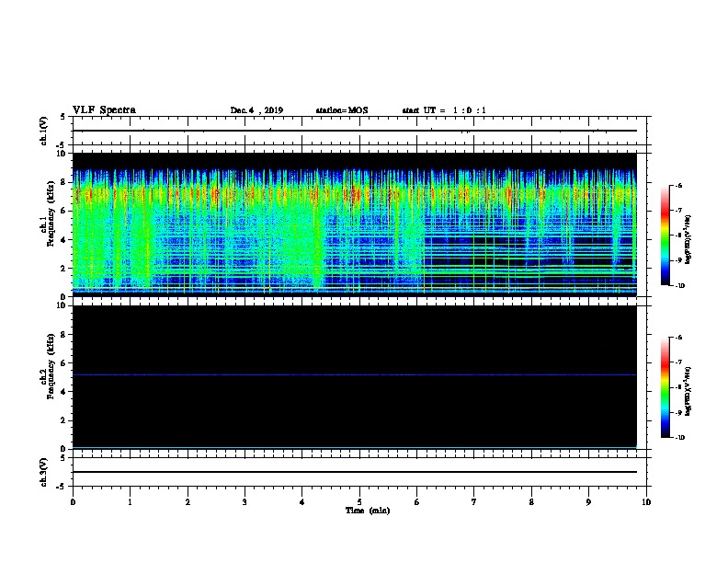
Task: Click time axis tick label "3"
Action: coord(245,502)
